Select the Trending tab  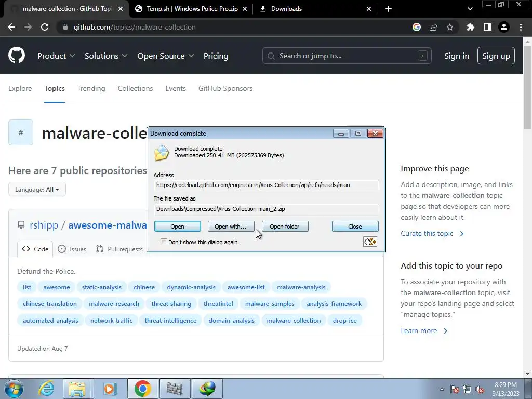point(91,88)
